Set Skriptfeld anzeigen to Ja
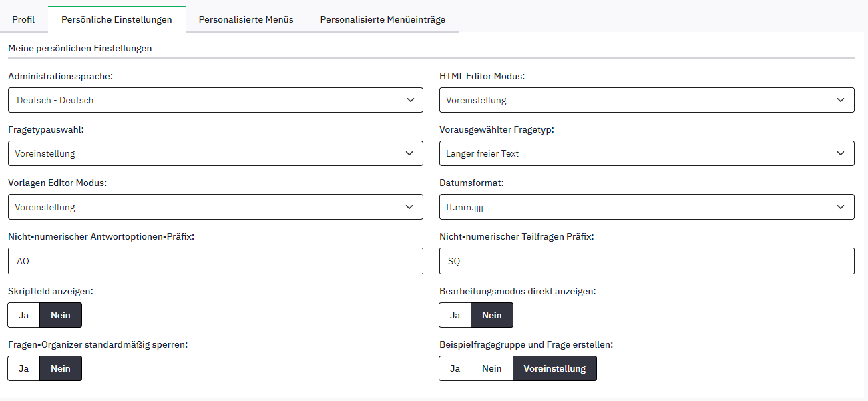The width and height of the screenshot is (868, 401). point(24,315)
